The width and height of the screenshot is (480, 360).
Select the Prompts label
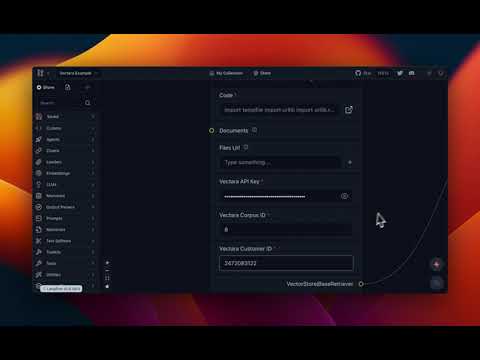[x=54, y=218]
